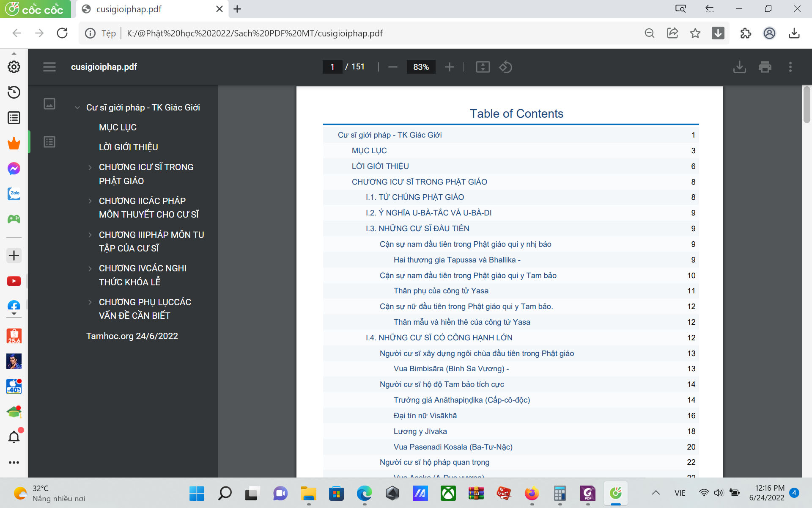Screen dimensions: 812x508
Task: Open Lương y Jīvaka contents link
Action: pyautogui.click(x=420, y=431)
